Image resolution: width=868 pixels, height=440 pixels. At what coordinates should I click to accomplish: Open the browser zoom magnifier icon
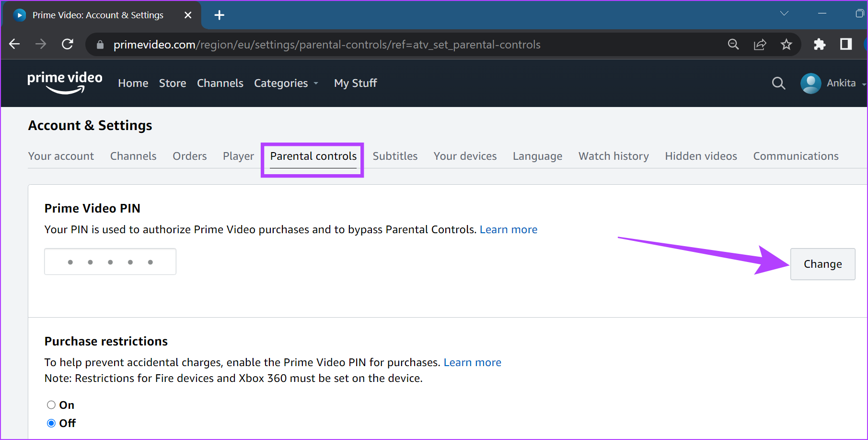point(733,45)
